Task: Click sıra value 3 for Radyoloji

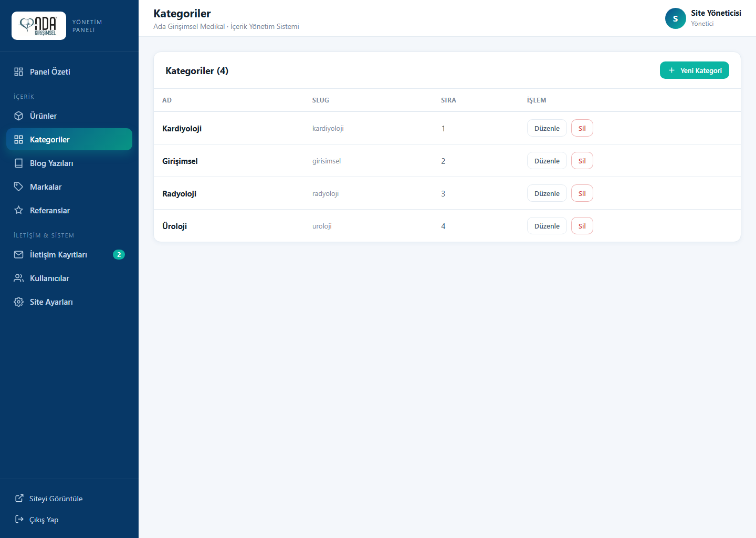Action: pyautogui.click(x=443, y=194)
